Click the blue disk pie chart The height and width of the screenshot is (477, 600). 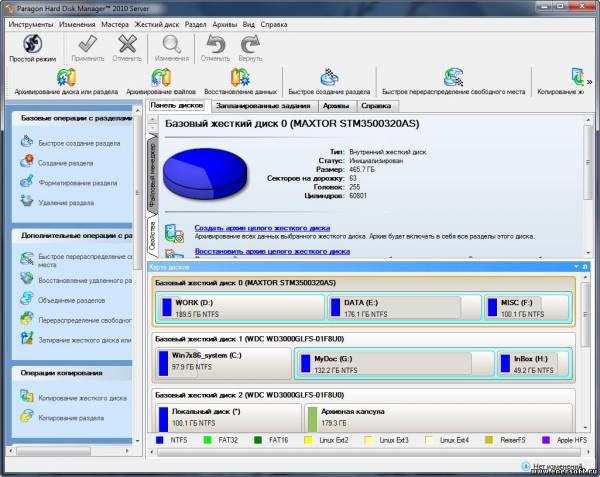tap(206, 173)
